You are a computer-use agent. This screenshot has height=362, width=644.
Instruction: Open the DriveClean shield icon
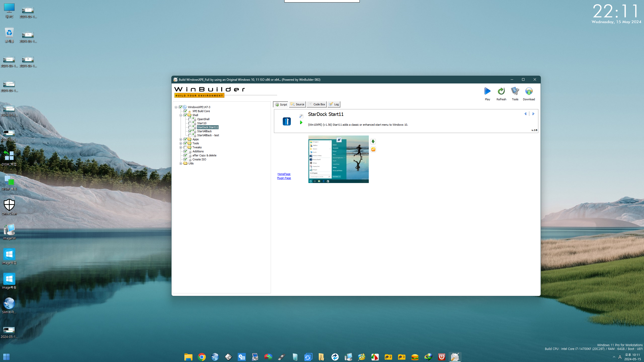click(9, 207)
